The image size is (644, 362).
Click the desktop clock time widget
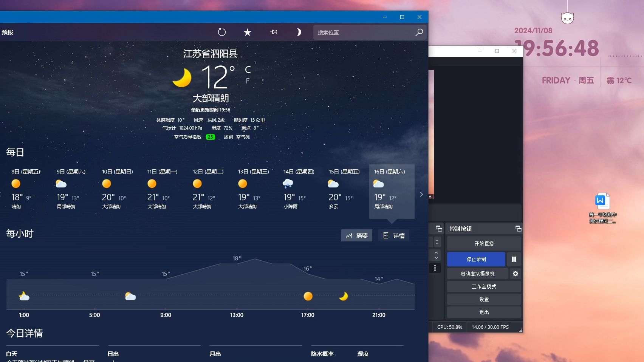tap(557, 48)
